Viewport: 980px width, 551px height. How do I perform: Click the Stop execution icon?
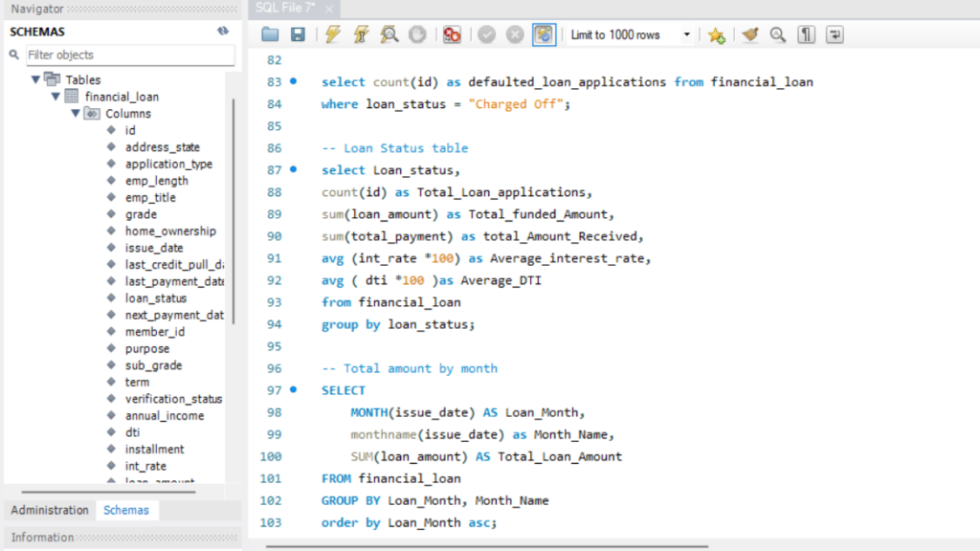coord(417,34)
